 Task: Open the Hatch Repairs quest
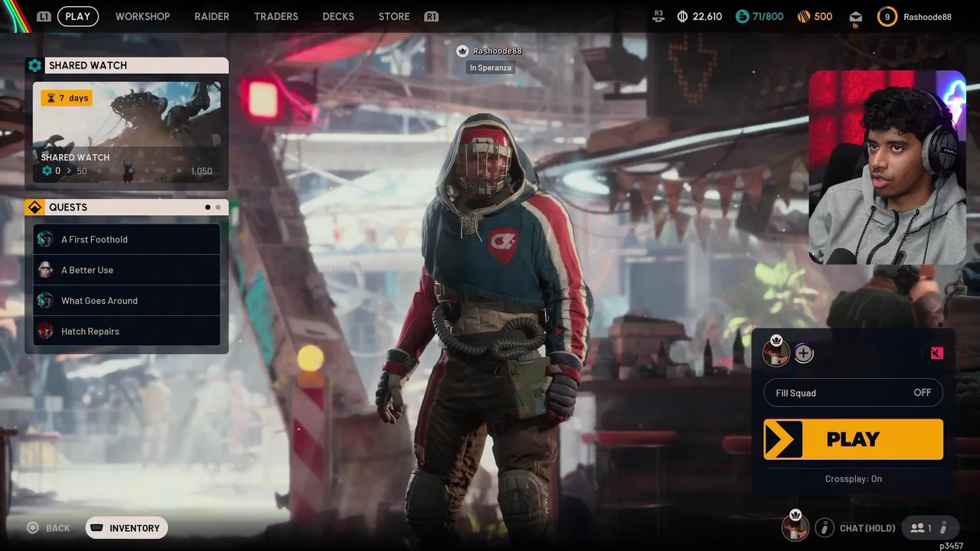click(126, 331)
